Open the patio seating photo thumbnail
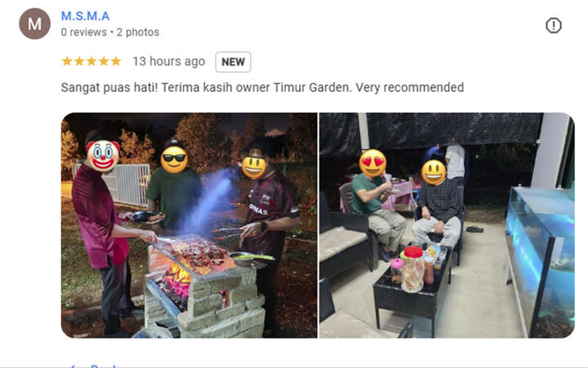This screenshot has height=368, width=588. (x=446, y=225)
